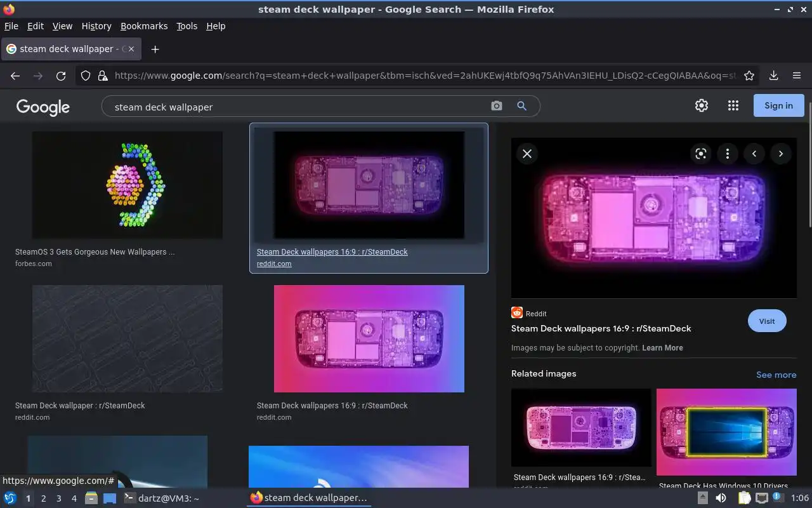
Task: Open the blue gradient Steam logo thumbnail
Action: coord(358,467)
